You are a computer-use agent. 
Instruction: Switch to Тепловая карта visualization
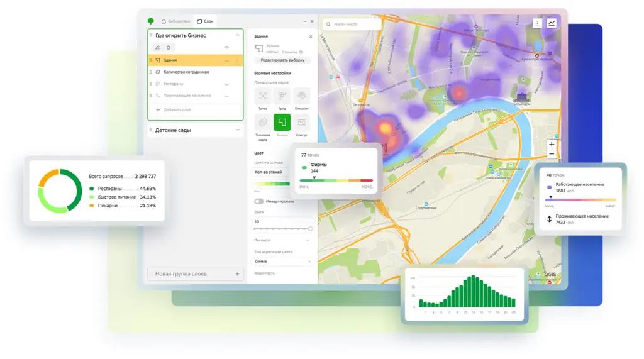pyautogui.click(x=263, y=122)
